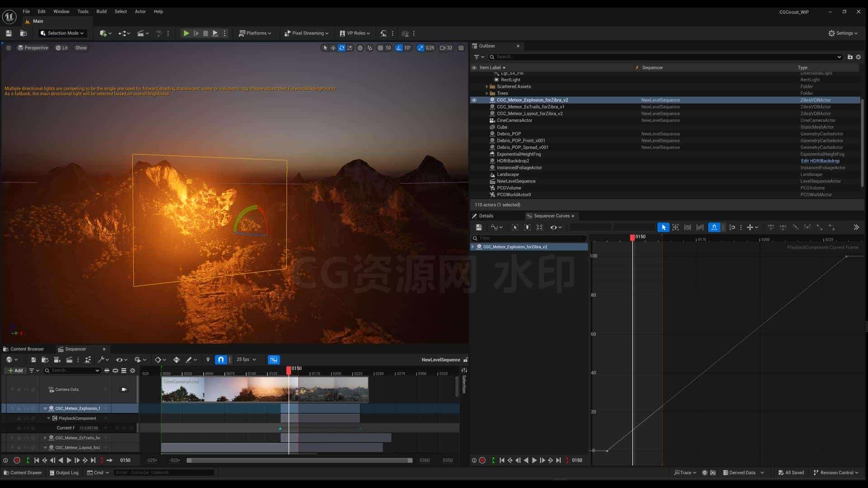
Task: Jump to Sequencer start with go-to-beginning button
Action: (x=37, y=460)
